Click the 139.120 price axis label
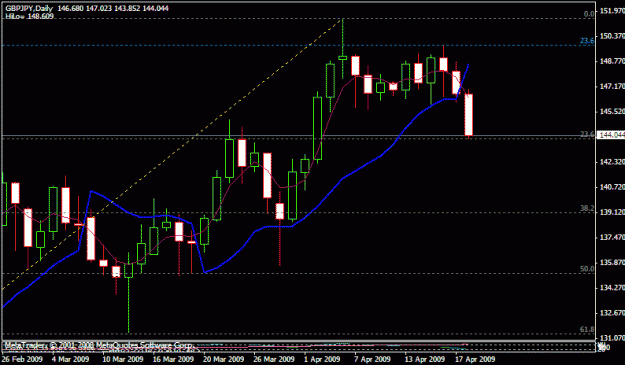Screen dimensions: 625x365 point(612,212)
